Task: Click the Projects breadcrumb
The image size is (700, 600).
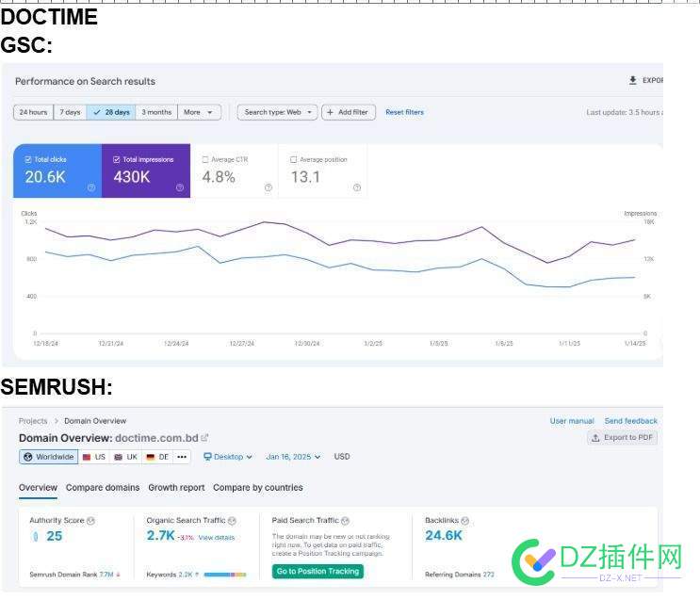Action: 33,421
